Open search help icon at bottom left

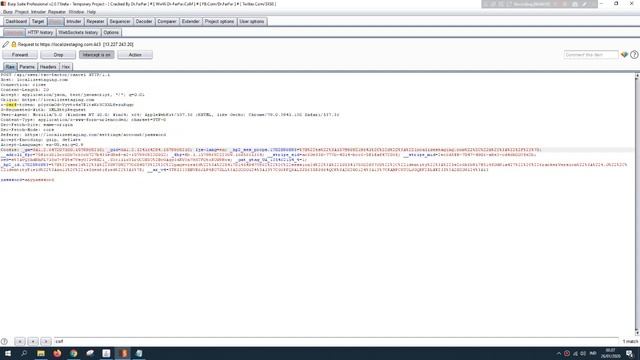pos(4,341)
